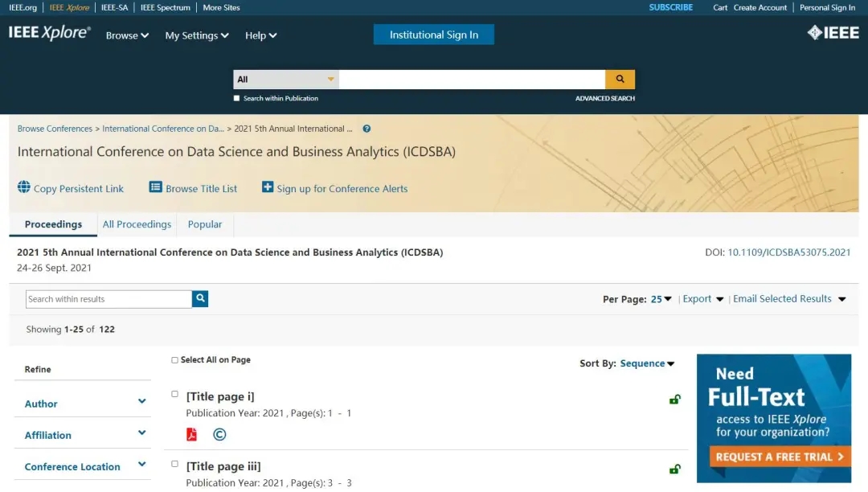The image size is (868, 492).
Task: Open More Sites in top bar
Action: (x=222, y=7)
